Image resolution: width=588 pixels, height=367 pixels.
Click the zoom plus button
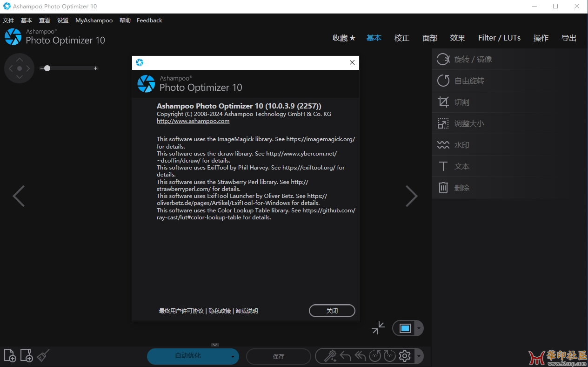click(96, 68)
